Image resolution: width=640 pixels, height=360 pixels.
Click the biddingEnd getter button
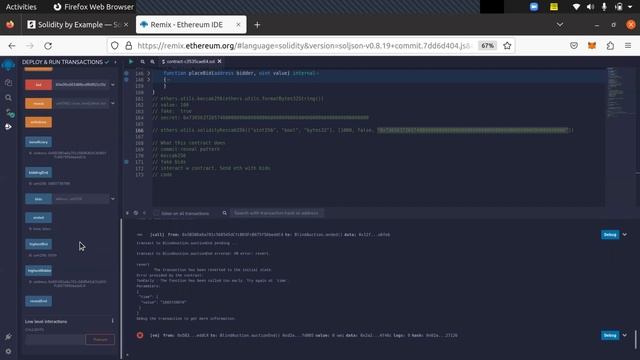tap(38, 173)
